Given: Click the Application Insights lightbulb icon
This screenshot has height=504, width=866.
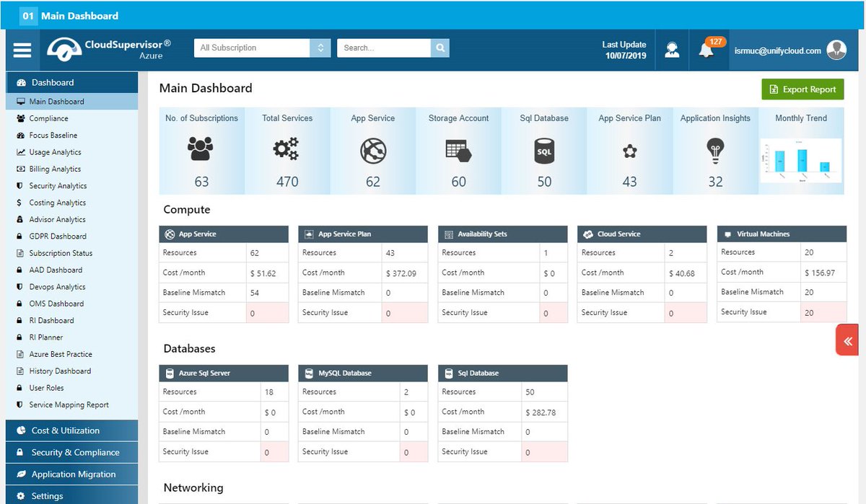Looking at the screenshot, I should click(x=715, y=151).
